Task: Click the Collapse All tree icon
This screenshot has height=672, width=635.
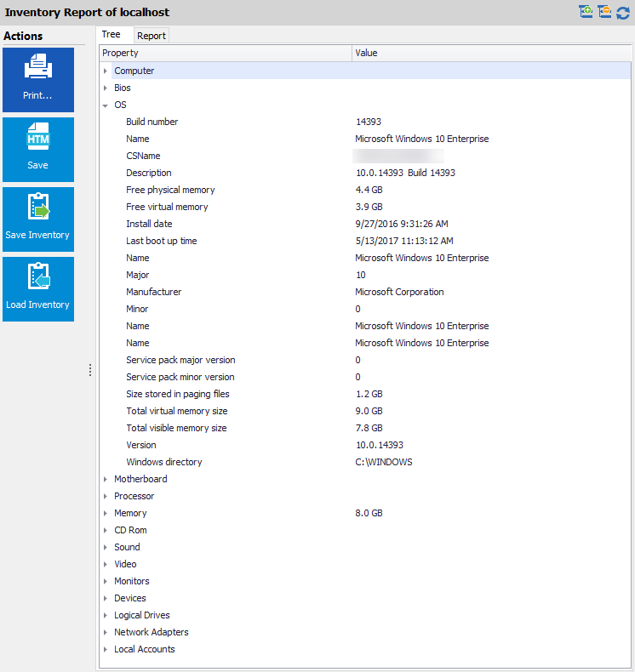Action: tap(604, 12)
